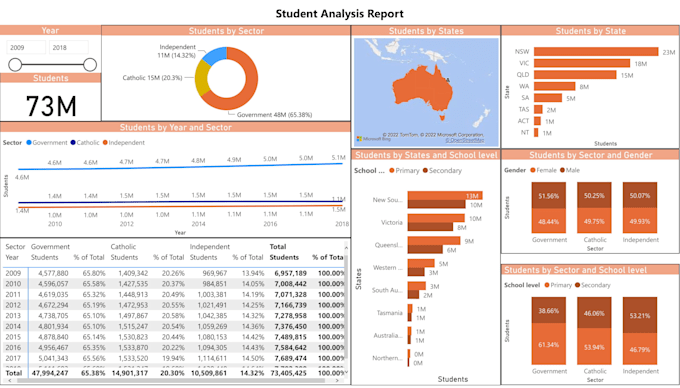Click the Tasmania label in States chart

coord(389,313)
